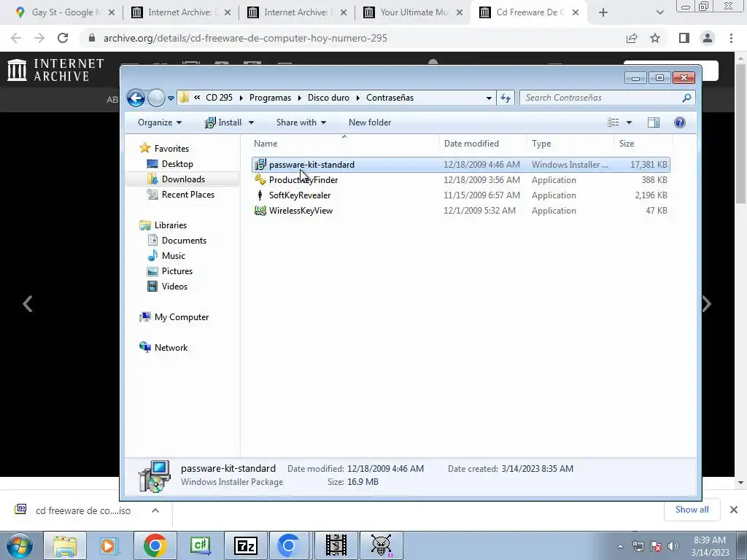747x560 pixels.
Task: Reload the archive.org page
Action: pos(63,38)
